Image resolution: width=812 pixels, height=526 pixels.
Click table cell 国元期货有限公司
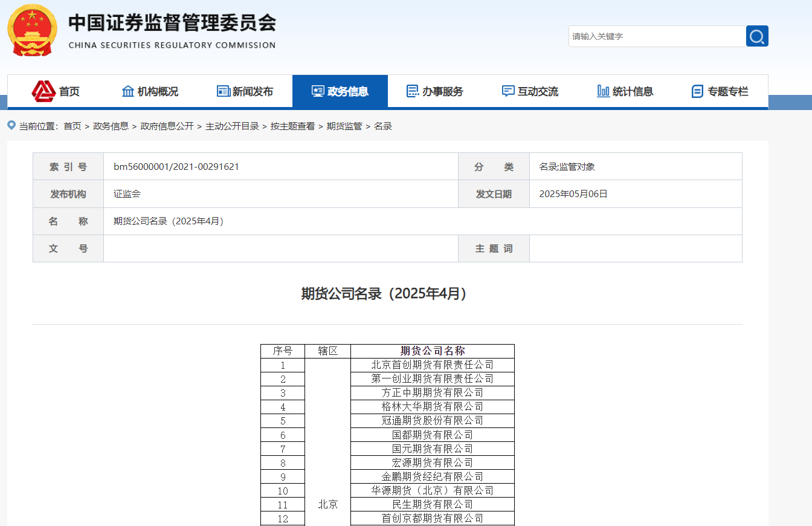(x=433, y=449)
